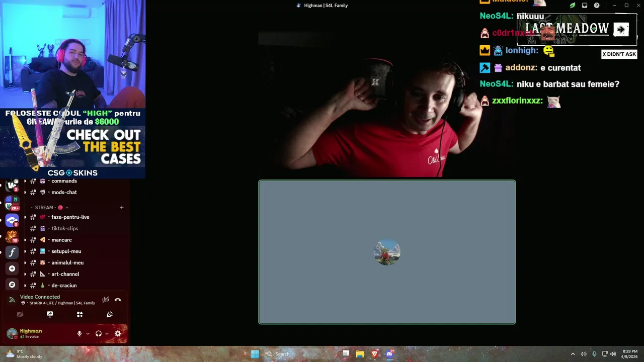644x362 pixels.
Task: Open the commands channel
Action: click(x=64, y=181)
